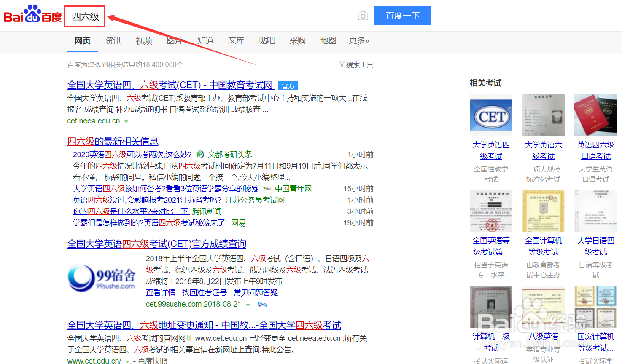Click 文都考研头条 source verification icon
The height and width of the screenshot is (364, 622).
200,155
